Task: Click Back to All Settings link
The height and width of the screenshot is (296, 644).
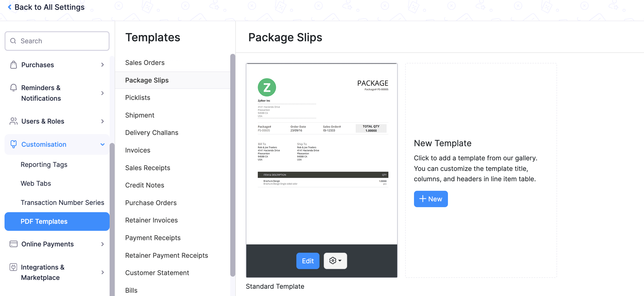Action: pos(47,6)
